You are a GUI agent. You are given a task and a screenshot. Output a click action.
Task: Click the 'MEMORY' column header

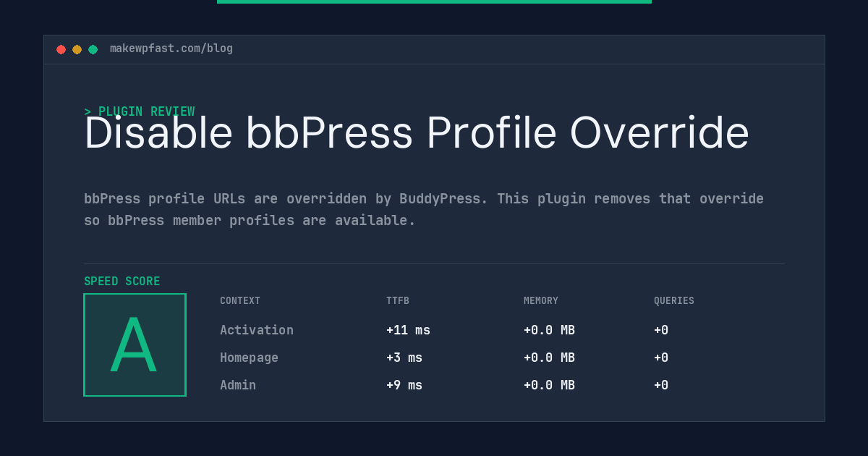[541, 301]
